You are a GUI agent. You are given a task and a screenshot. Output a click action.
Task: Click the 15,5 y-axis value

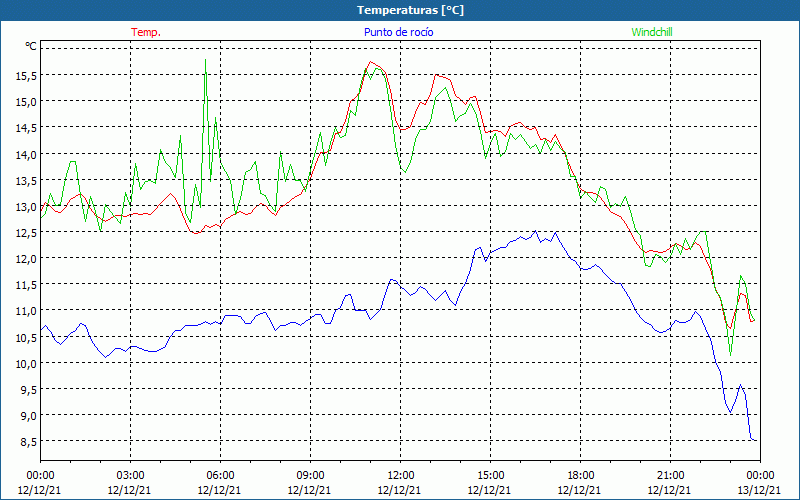coord(26,76)
